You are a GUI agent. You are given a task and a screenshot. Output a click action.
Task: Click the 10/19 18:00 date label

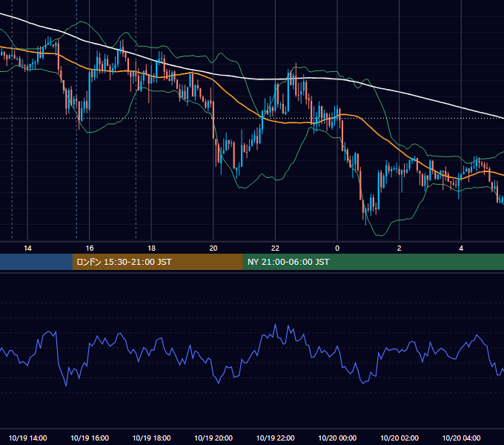coord(151,438)
